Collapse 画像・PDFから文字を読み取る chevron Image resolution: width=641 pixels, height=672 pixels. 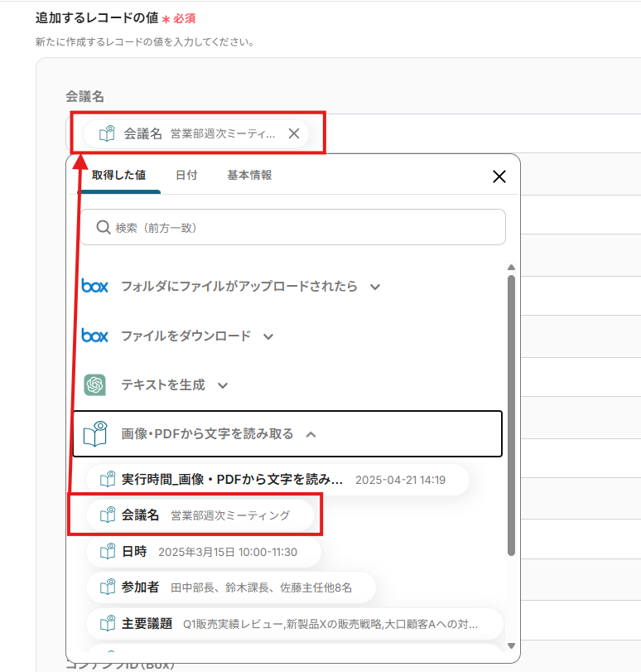311,434
